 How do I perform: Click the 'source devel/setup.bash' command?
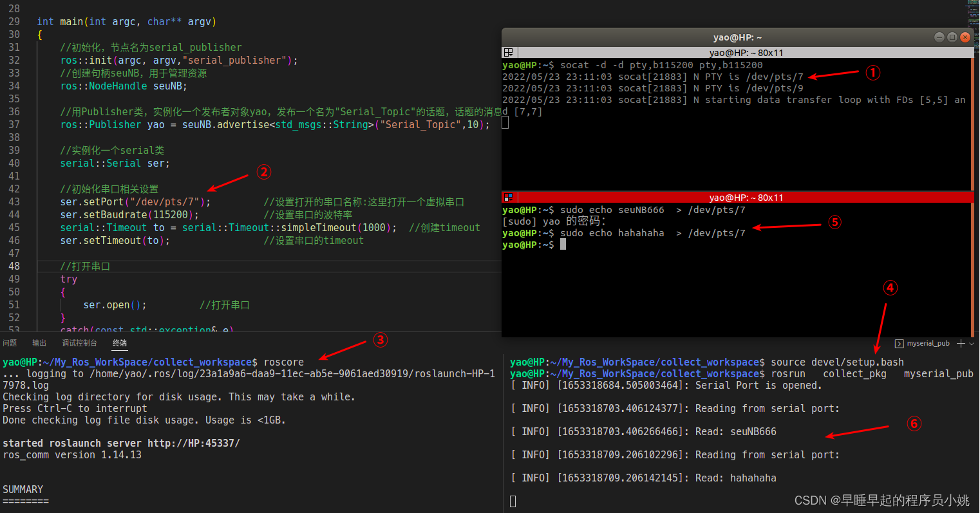(x=837, y=362)
